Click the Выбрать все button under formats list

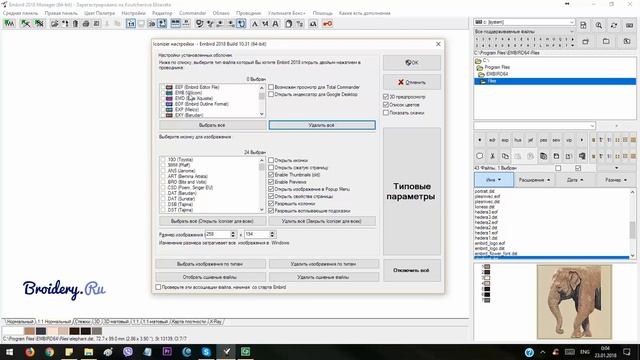pos(212,125)
